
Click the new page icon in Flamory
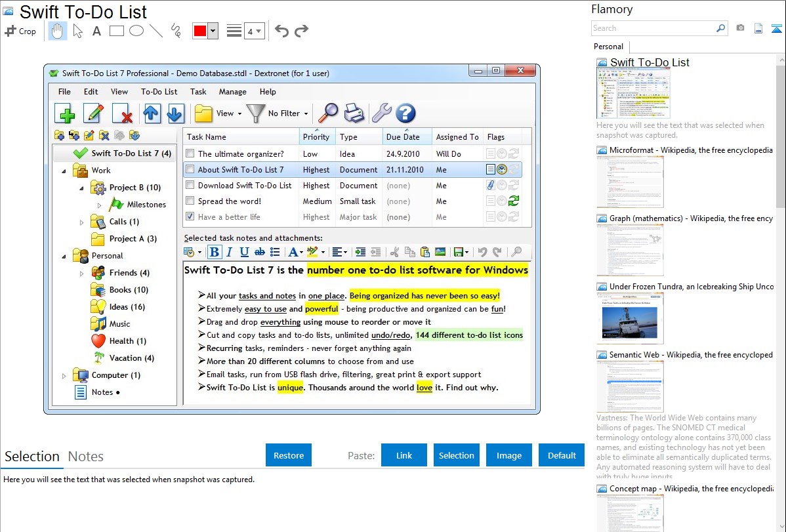coord(758,28)
